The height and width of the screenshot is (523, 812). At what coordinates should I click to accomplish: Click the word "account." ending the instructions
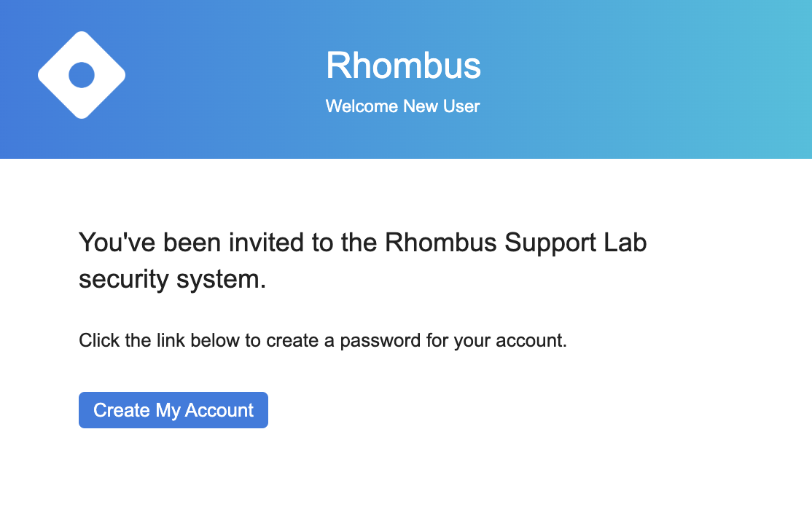[531, 340]
